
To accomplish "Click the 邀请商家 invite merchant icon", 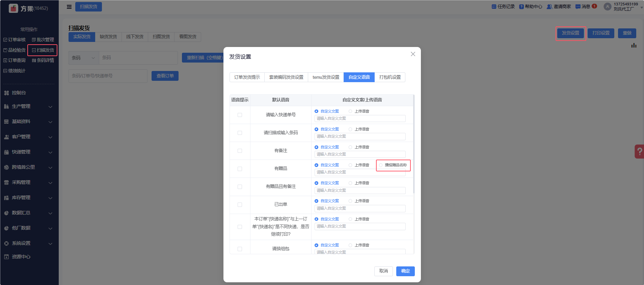I will click(549, 7).
